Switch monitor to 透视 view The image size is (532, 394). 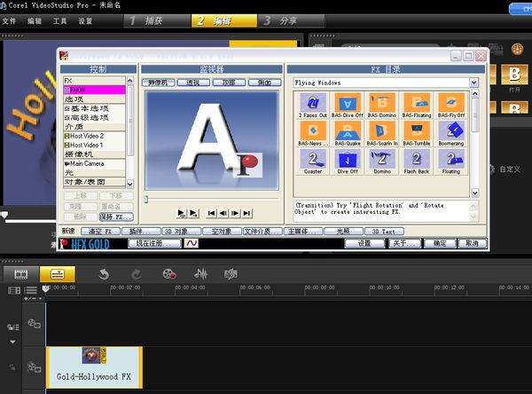[193, 83]
